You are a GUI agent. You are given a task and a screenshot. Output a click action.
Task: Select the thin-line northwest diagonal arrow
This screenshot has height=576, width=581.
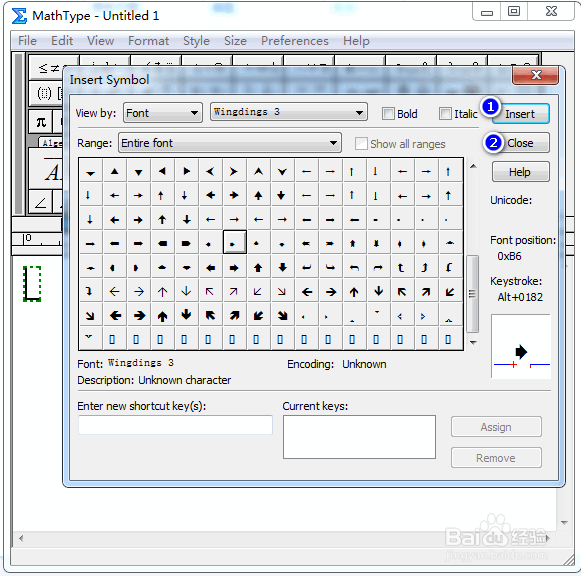(210, 292)
